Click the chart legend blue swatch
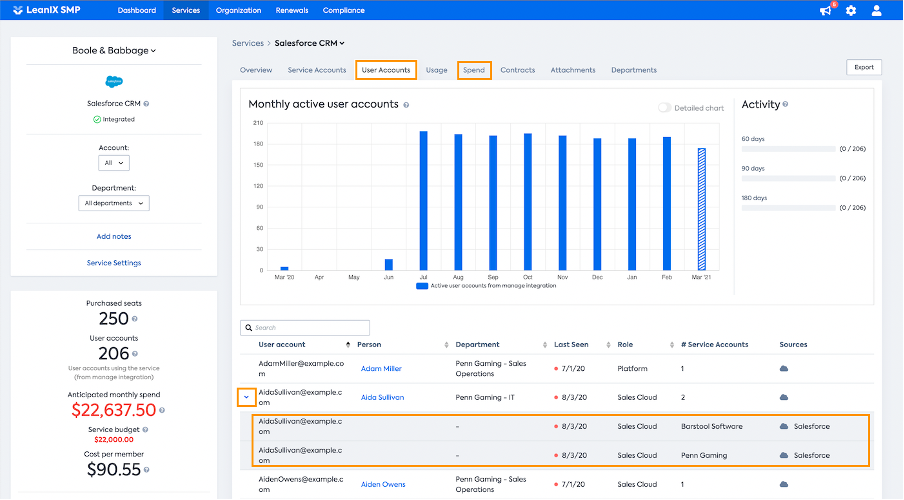This screenshot has height=500, width=904. pyautogui.click(x=422, y=286)
